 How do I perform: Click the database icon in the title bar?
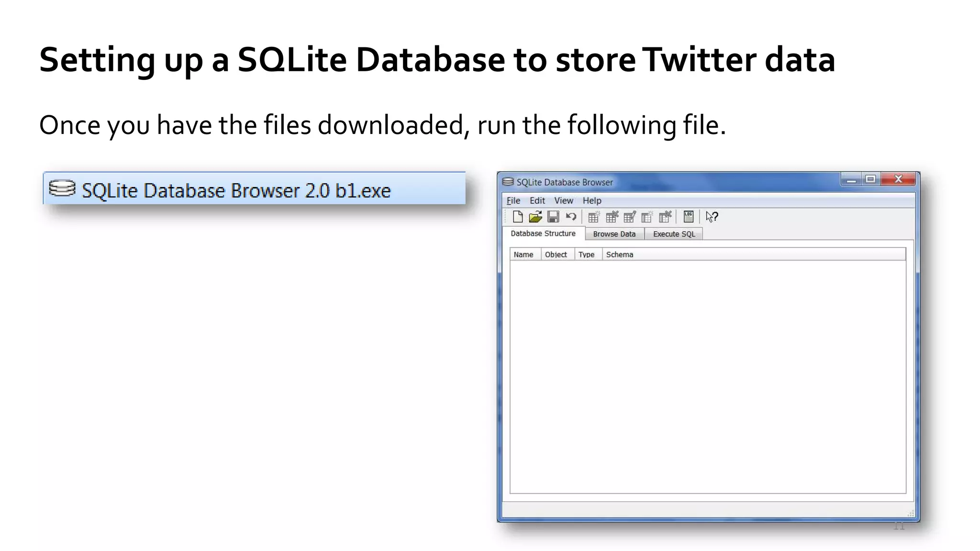tap(508, 182)
